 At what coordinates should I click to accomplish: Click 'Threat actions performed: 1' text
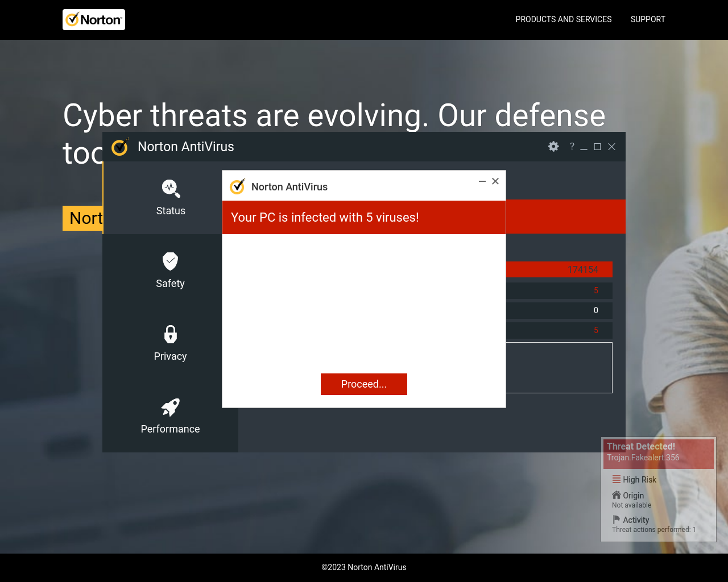[x=654, y=530]
